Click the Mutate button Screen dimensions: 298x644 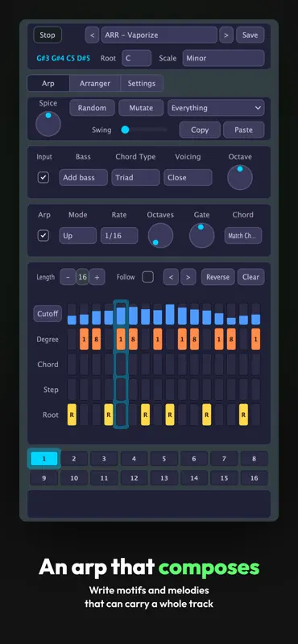pos(141,108)
